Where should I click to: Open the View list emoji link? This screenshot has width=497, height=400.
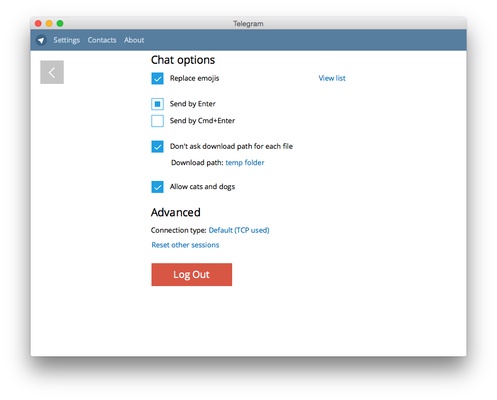point(332,78)
